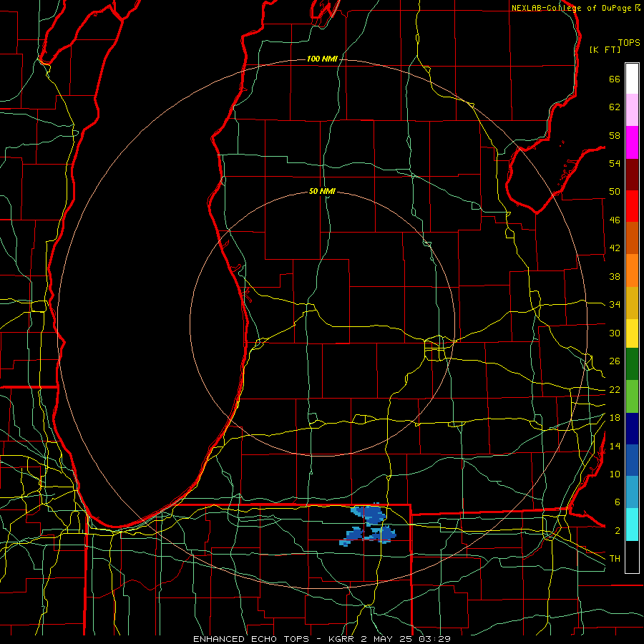The image size is (644, 644).
Task: Click the "38" legend value
Action: 615,276
